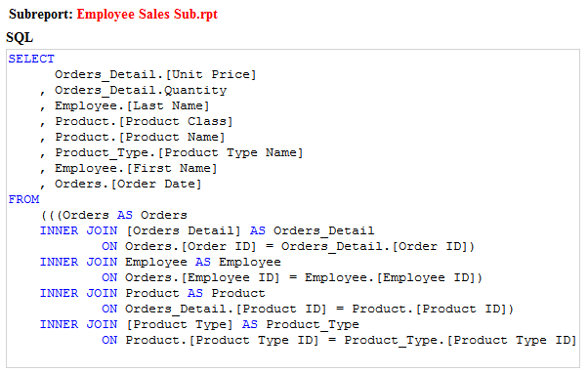
Task: Click the Product.[Product Class] field
Action: tap(144, 122)
